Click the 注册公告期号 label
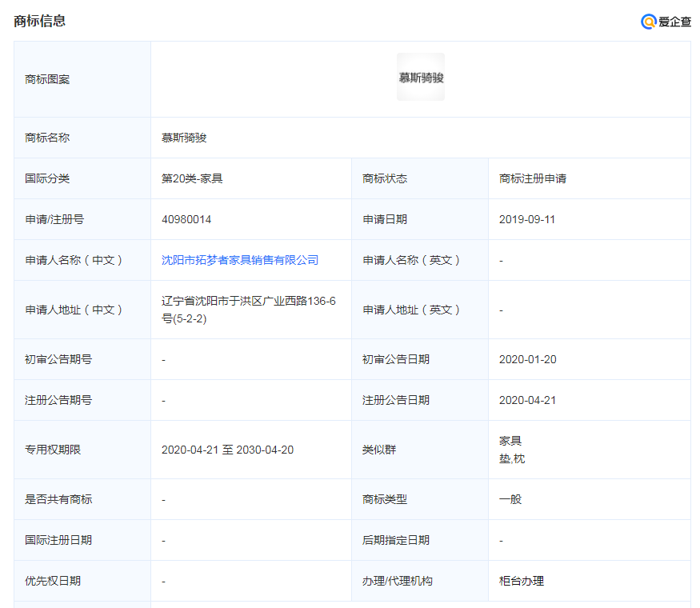 click(x=58, y=401)
